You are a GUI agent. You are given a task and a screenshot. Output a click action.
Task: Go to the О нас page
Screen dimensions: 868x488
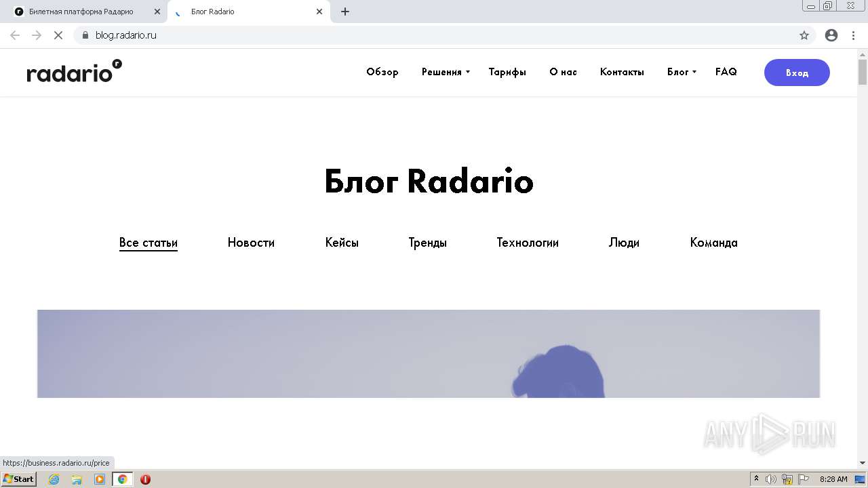tap(563, 72)
